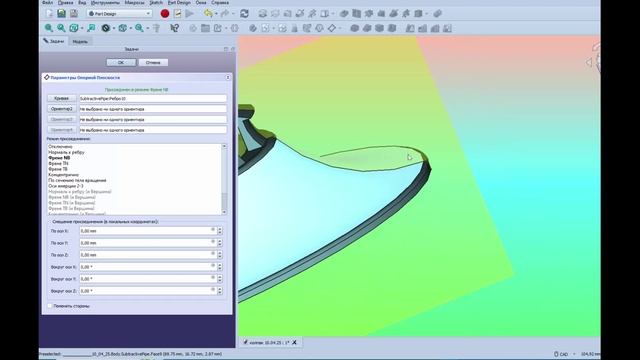Click the SubtractivePipe reference field
The height and width of the screenshot is (360, 640).
[153, 98]
